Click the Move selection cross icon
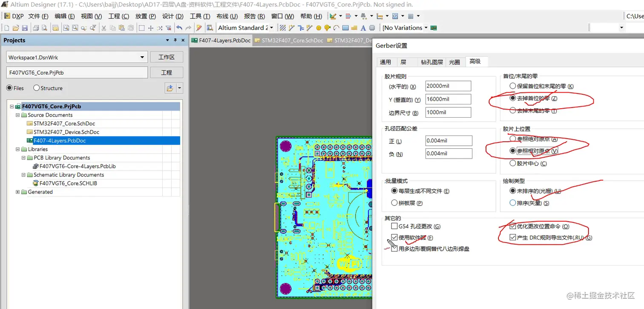The height and width of the screenshot is (309, 644). click(x=151, y=28)
